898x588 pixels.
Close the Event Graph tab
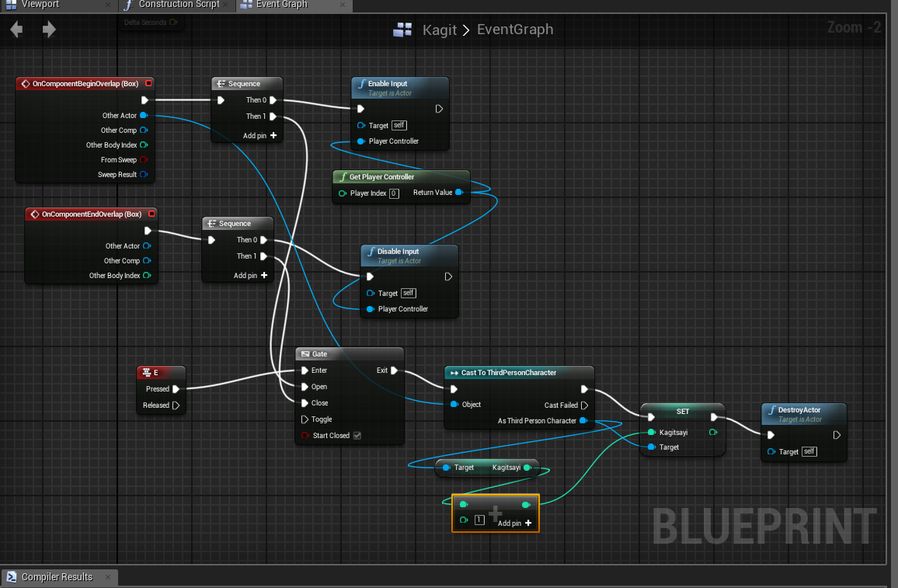point(343,5)
